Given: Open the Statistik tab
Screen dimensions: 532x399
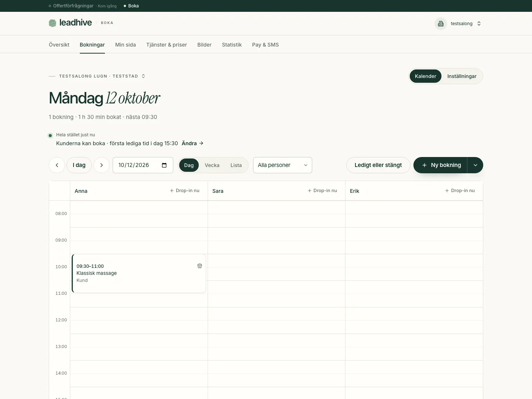Looking at the screenshot, I should tap(232, 45).
